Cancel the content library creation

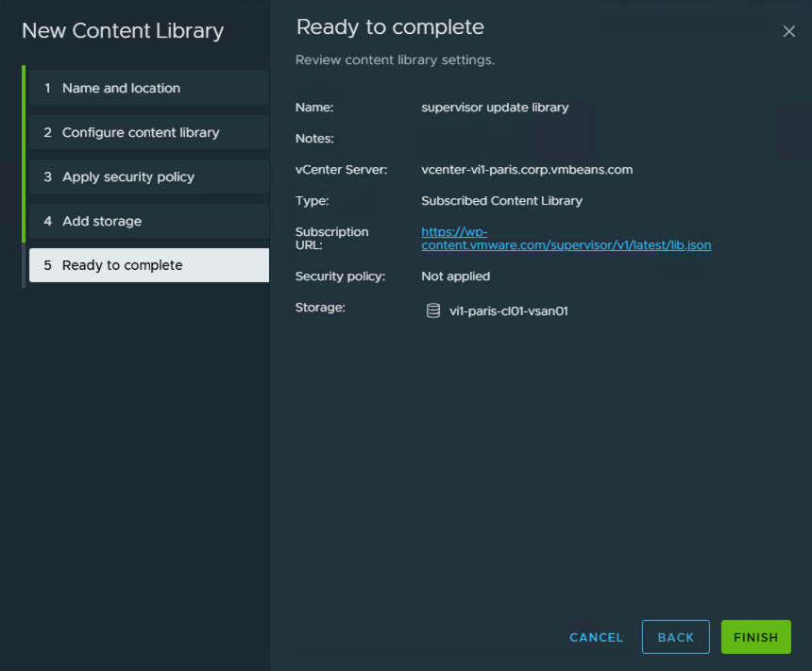596,637
